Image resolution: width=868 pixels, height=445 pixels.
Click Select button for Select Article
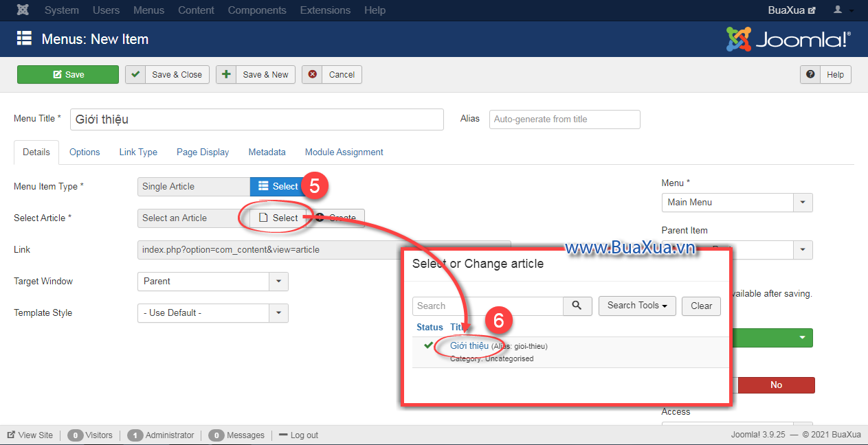pyautogui.click(x=278, y=218)
